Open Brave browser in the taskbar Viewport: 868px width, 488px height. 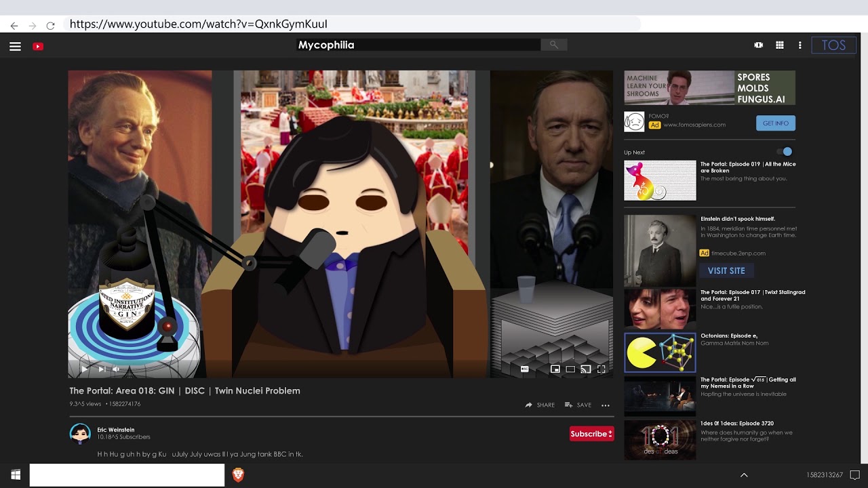click(238, 474)
